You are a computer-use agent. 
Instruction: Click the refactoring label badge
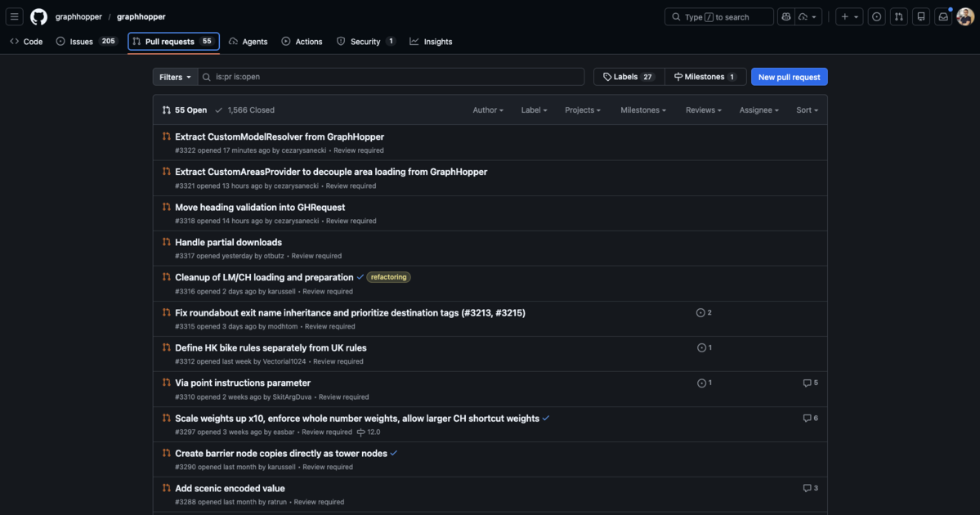[x=389, y=277]
